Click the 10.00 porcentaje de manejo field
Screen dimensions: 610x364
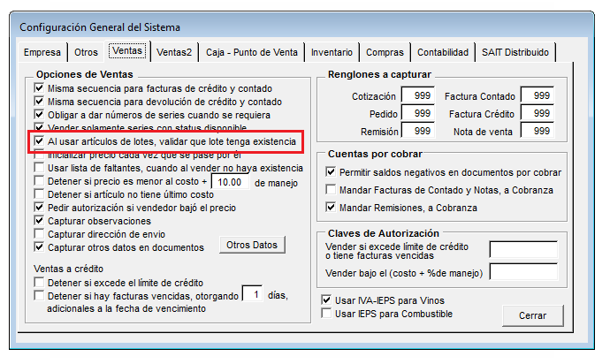click(x=230, y=182)
